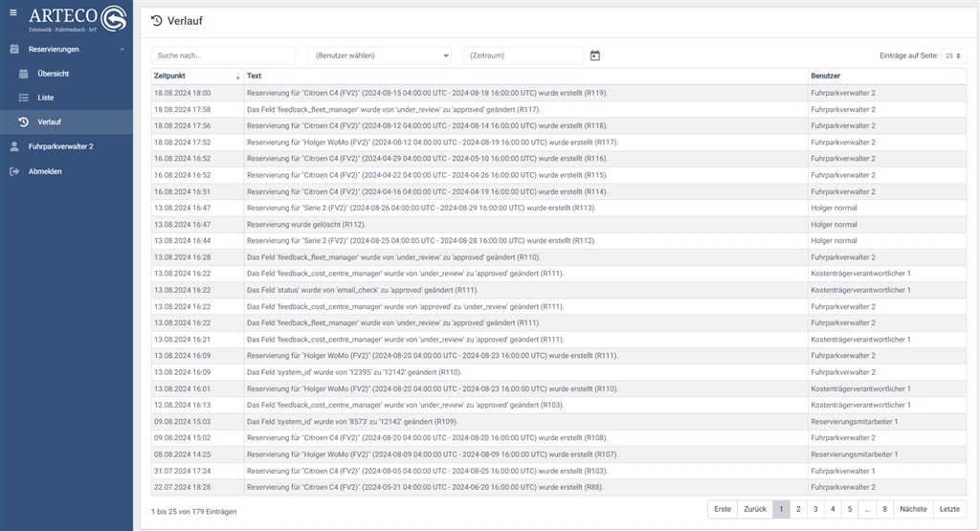The image size is (980, 531).
Task: Collapse the Reservierungen menu chevron
Action: point(122,50)
